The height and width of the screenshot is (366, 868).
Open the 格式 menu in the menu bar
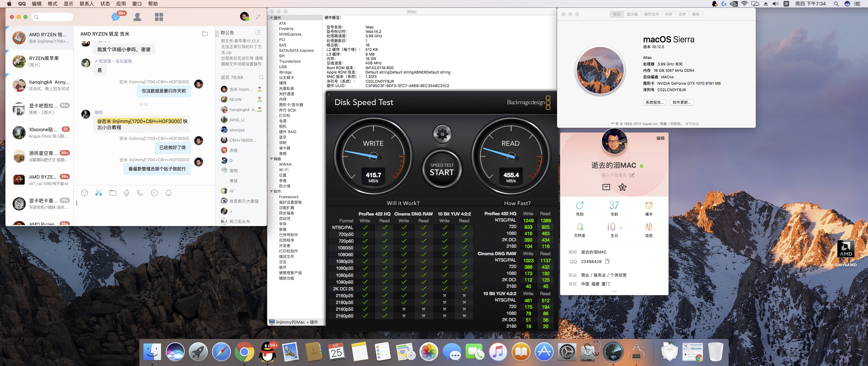53,4
